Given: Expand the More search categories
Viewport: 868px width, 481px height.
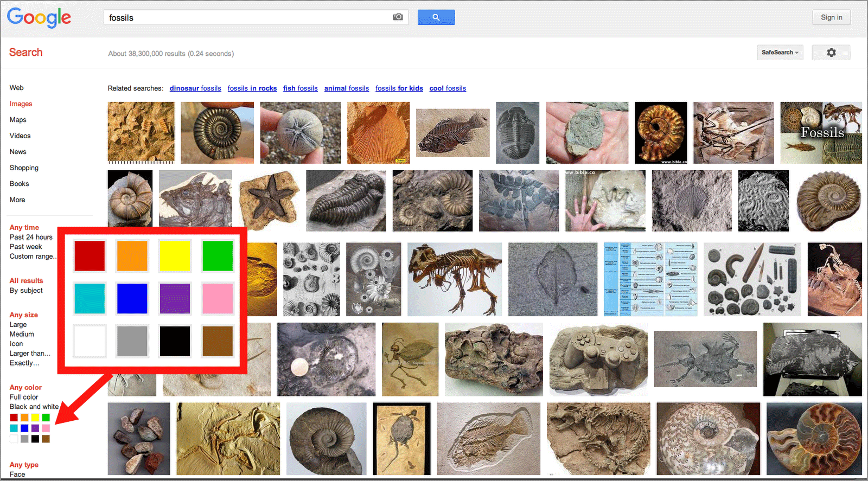Looking at the screenshot, I should 17,200.
